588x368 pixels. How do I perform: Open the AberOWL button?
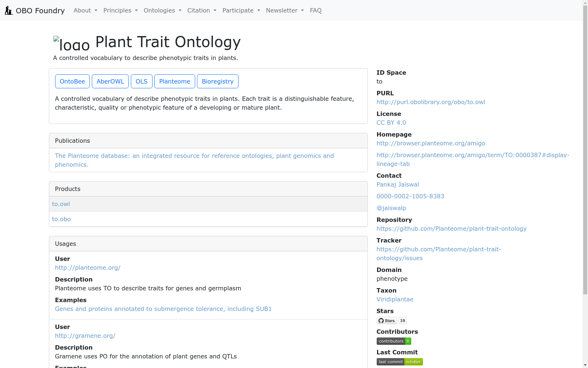110,81
